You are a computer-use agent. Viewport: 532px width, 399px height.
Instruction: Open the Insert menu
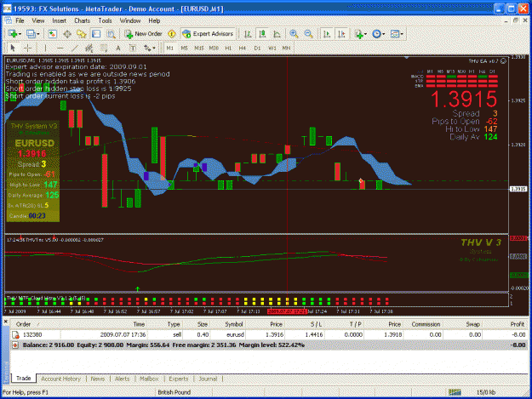click(x=59, y=20)
